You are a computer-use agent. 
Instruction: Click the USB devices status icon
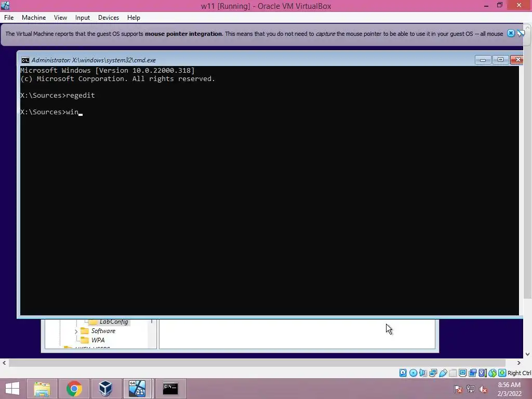443,373
